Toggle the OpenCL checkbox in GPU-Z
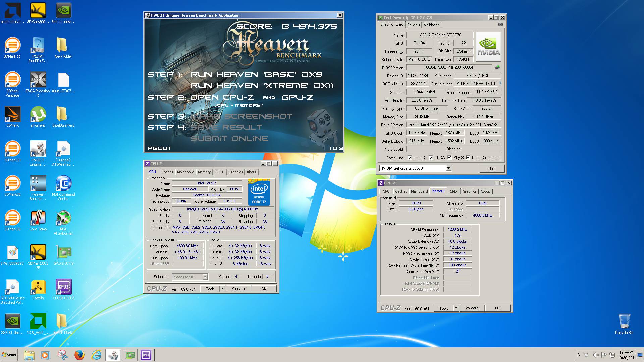This screenshot has height=362, width=644. (409, 157)
